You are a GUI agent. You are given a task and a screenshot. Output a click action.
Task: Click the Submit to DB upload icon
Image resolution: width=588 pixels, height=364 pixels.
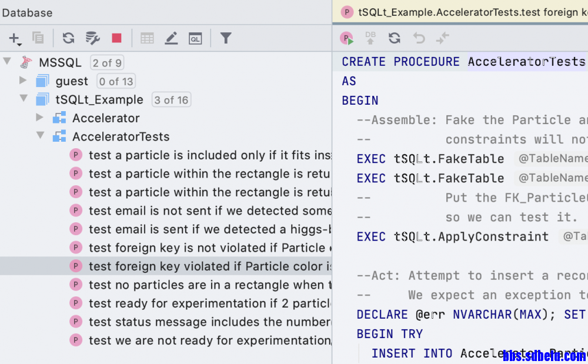(370, 38)
